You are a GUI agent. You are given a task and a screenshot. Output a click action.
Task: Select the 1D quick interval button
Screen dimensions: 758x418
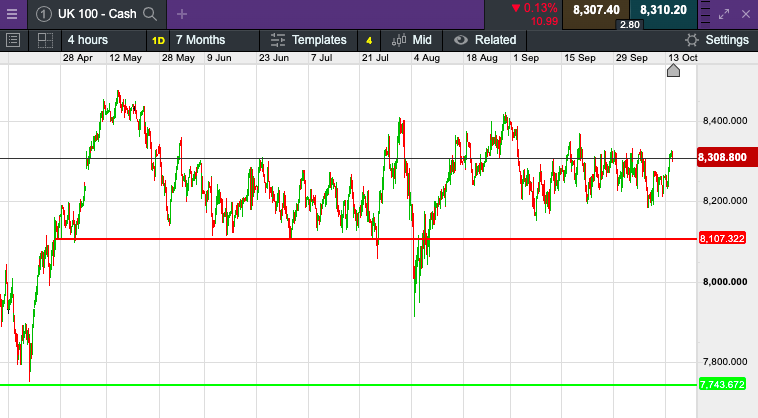pyautogui.click(x=158, y=41)
